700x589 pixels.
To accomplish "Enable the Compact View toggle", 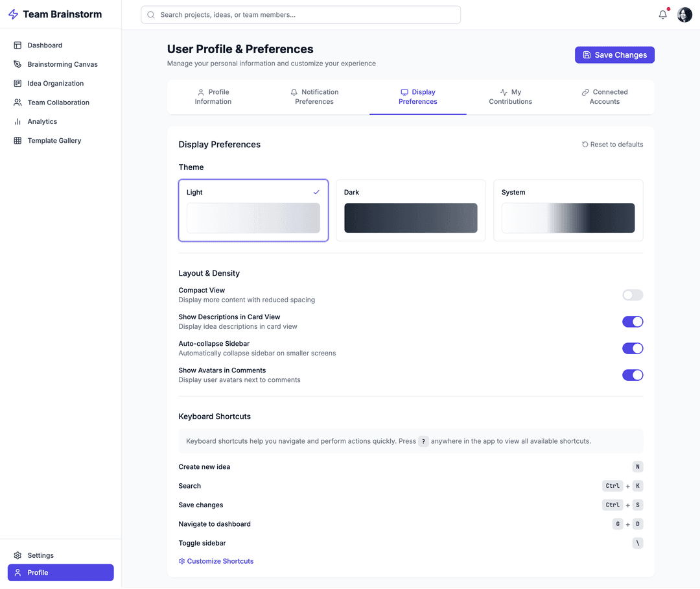I will point(632,295).
